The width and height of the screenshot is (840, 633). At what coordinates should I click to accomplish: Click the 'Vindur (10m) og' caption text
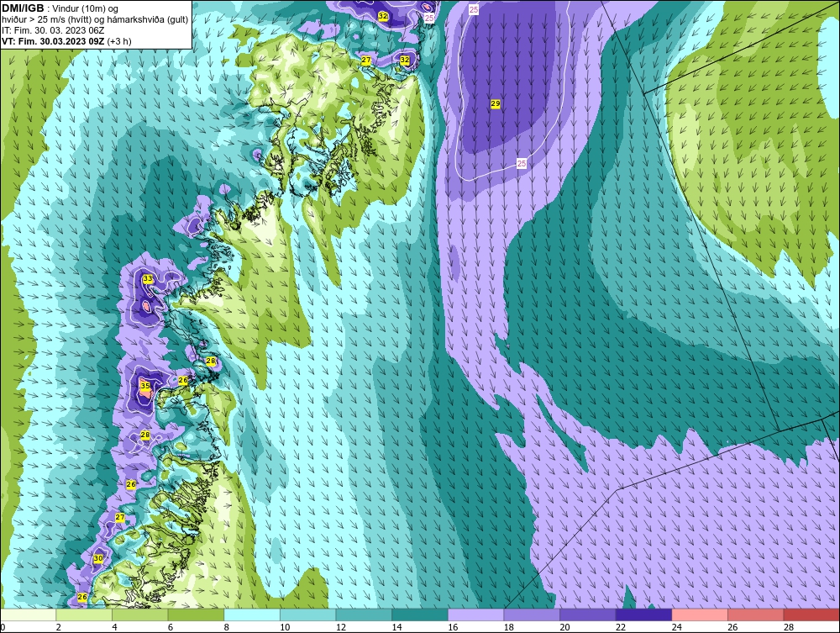pos(86,9)
